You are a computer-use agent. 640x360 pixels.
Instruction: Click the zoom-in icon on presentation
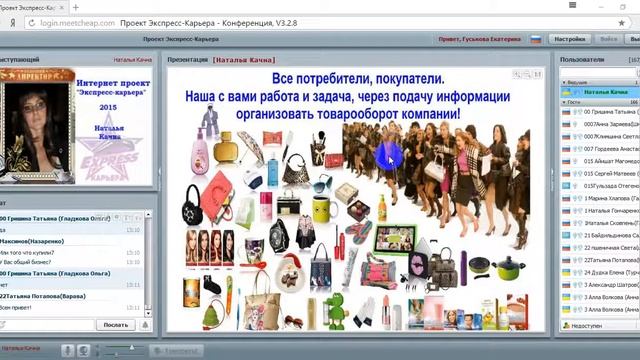[x=517, y=74]
